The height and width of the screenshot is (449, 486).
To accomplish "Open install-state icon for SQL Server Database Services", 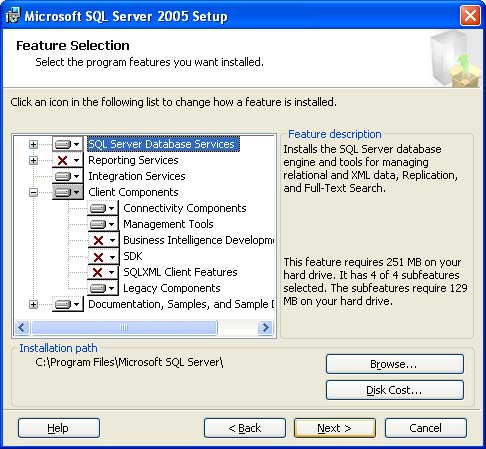I will (x=67, y=144).
